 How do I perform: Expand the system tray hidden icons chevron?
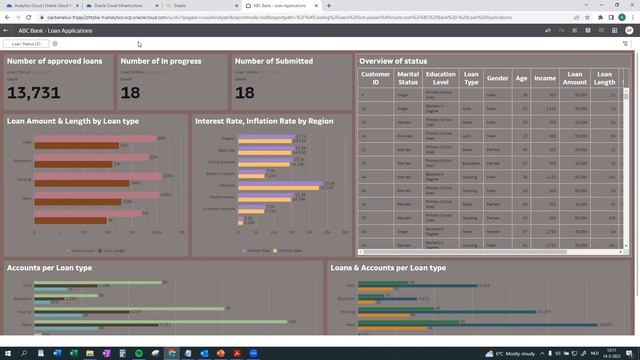(542, 353)
